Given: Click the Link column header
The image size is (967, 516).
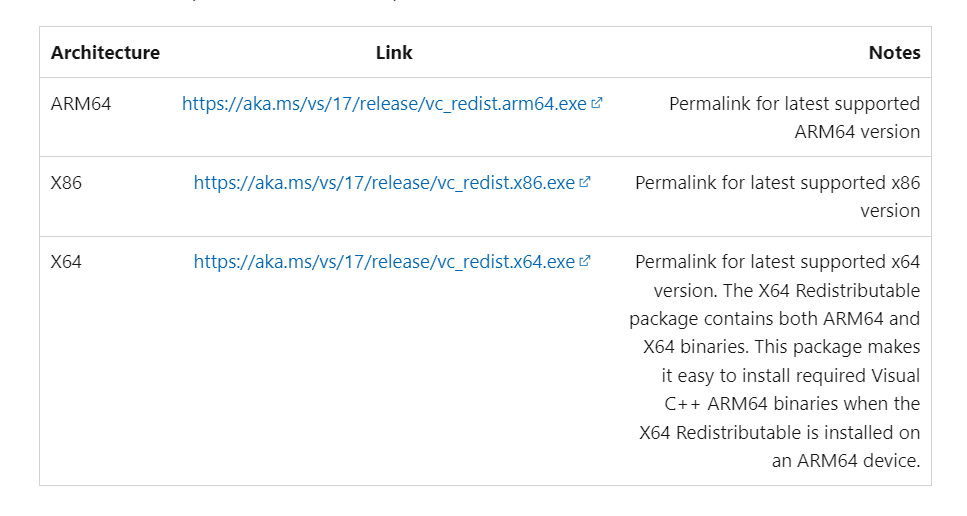Looking at the screenshot, I should (x=394, y=53).
